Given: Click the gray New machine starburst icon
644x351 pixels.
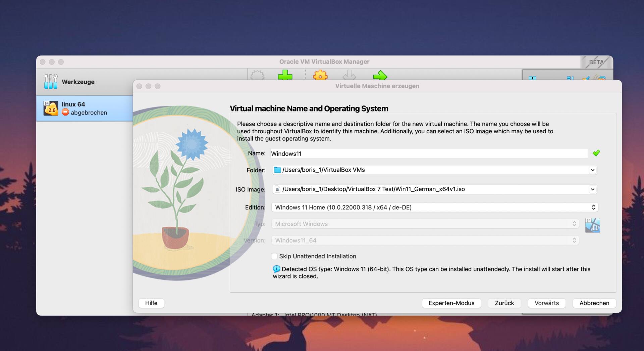Looking at the screenshot, I should point(258,75).
